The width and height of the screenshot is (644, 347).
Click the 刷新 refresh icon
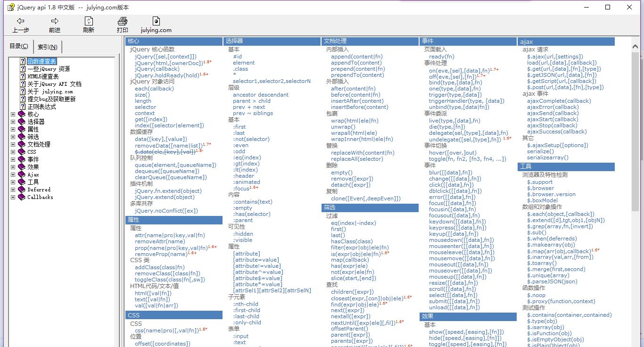89,21
